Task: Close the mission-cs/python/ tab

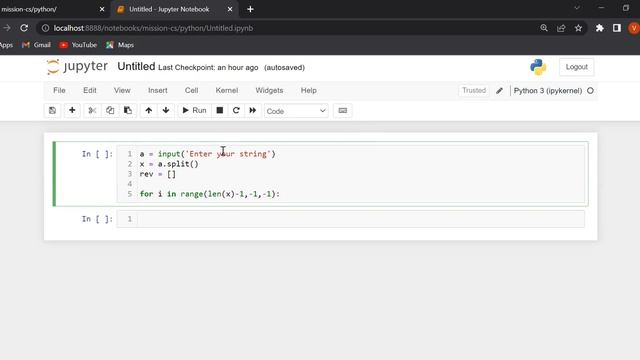Action: pyautogui.click(x=102, y=9)
